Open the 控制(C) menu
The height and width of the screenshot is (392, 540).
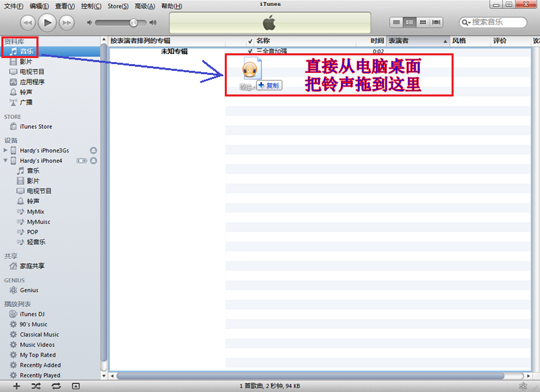(x=91, y=6)
